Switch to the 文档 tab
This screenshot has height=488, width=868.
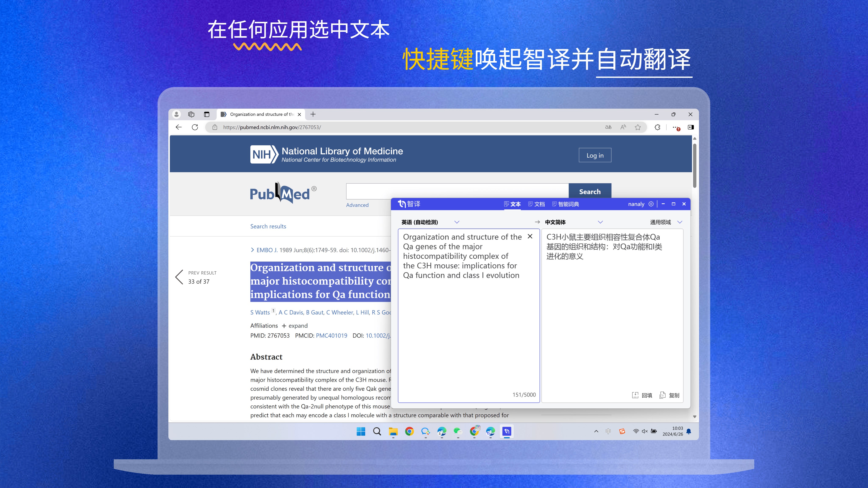pyautogui.click(x=536, y=204)
